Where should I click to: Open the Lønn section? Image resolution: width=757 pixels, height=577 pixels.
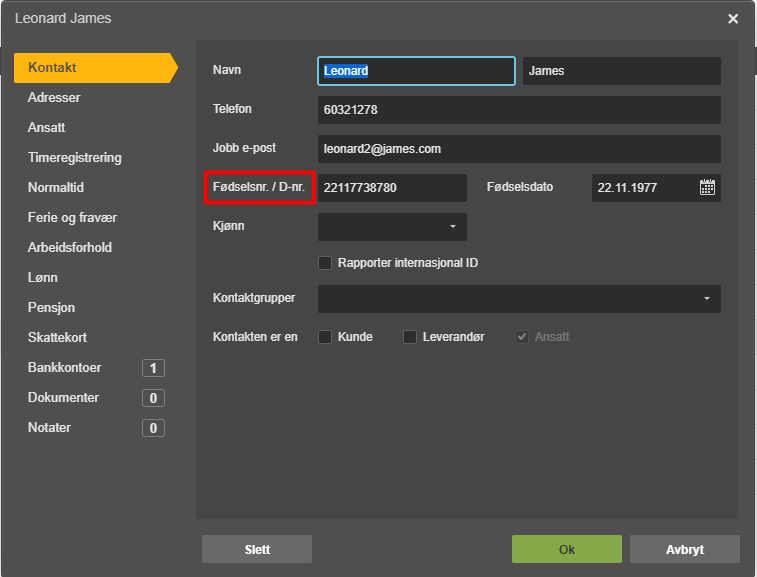click(43, 278)
